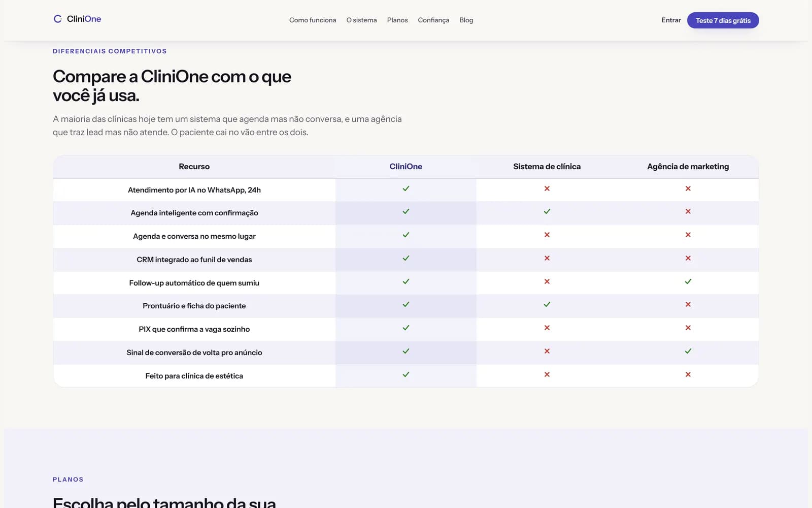Image resolution: width=812 pixels, height=508 pixels.
Task: Click Sistema de clínica X for Follow-up automático
Action: [x=547, y=281]
